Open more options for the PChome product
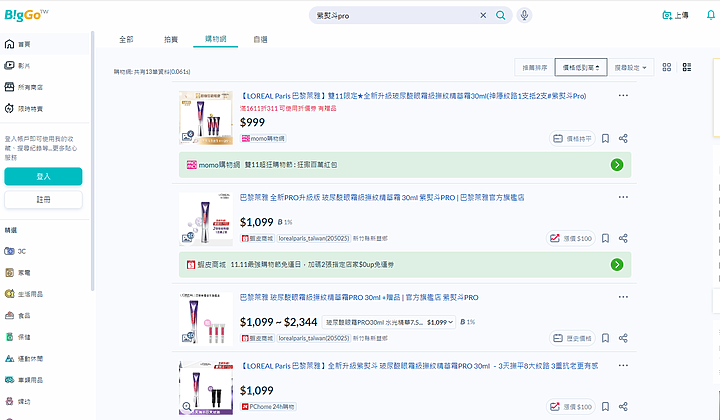The image size is (720, 420). [623, 365]
